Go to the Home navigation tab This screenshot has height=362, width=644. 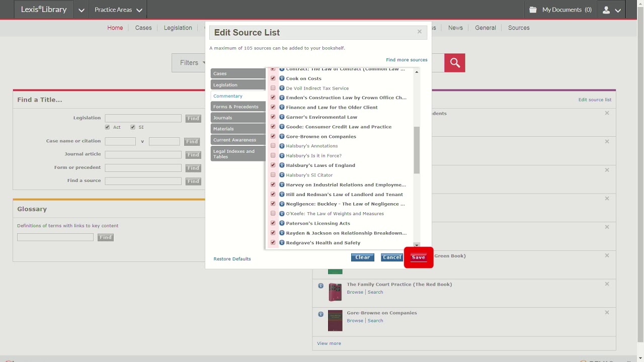[115, 28]
